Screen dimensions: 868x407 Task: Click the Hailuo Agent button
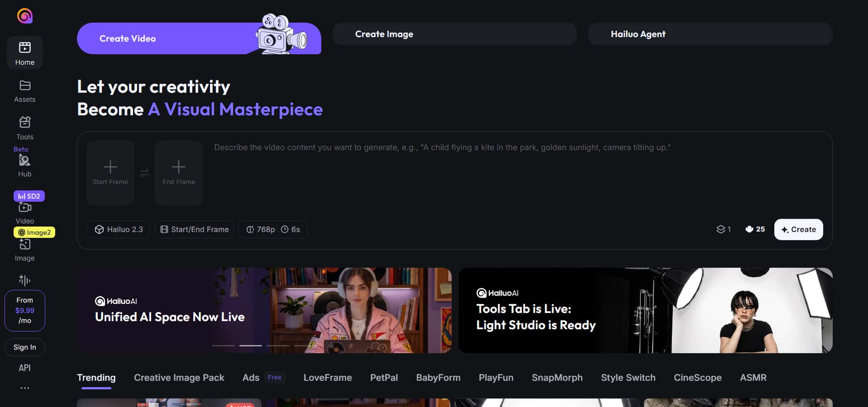click(710, 34)
